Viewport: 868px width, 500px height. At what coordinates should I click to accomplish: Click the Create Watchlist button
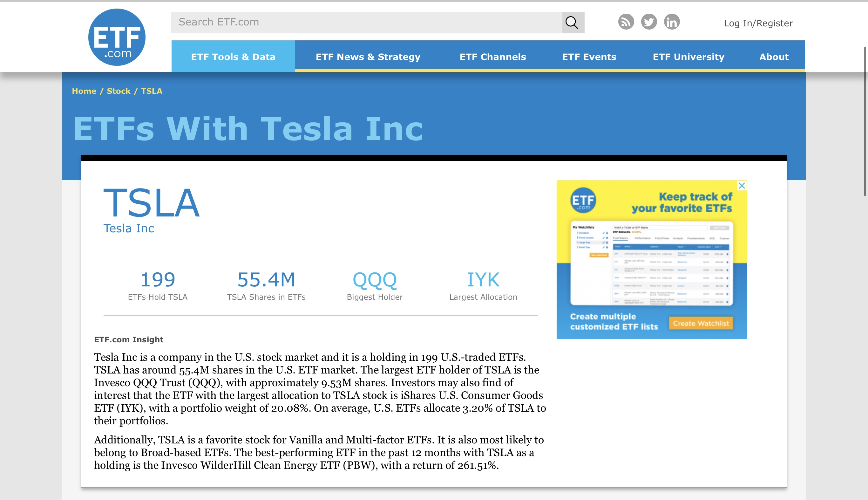point(701,323)
